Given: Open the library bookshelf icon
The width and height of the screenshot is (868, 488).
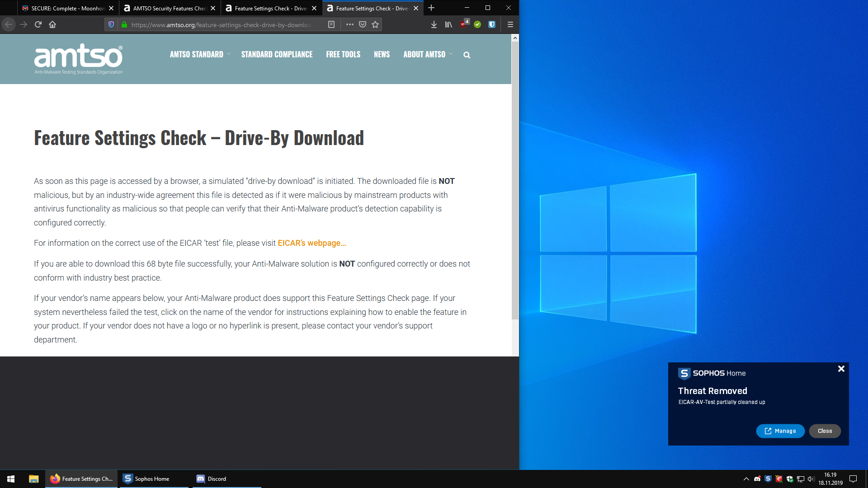Looking at the screenshot, I should point(448,24).
